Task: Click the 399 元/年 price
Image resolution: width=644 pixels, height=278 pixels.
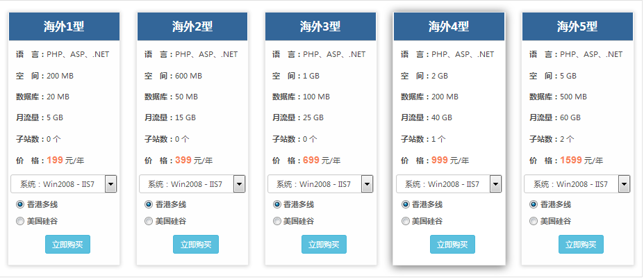Action: tap(194, 160)
